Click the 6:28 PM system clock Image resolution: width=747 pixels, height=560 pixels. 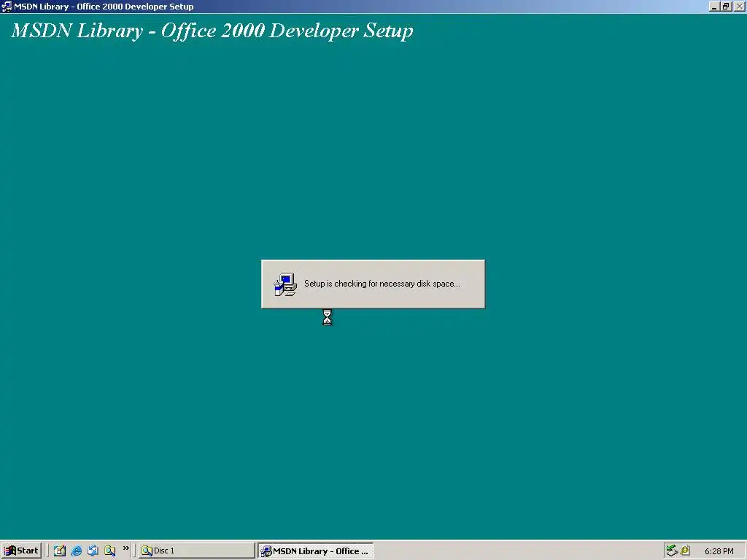pos(719,551)
